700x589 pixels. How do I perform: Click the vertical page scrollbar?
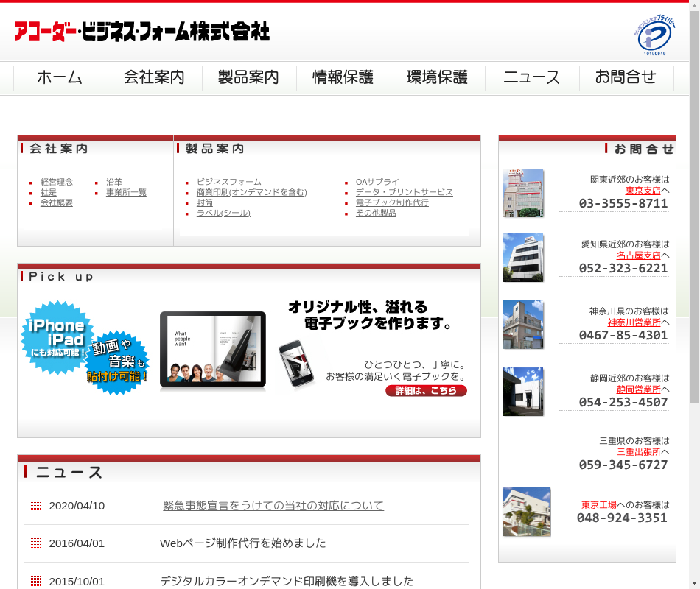tap(694, 221)
